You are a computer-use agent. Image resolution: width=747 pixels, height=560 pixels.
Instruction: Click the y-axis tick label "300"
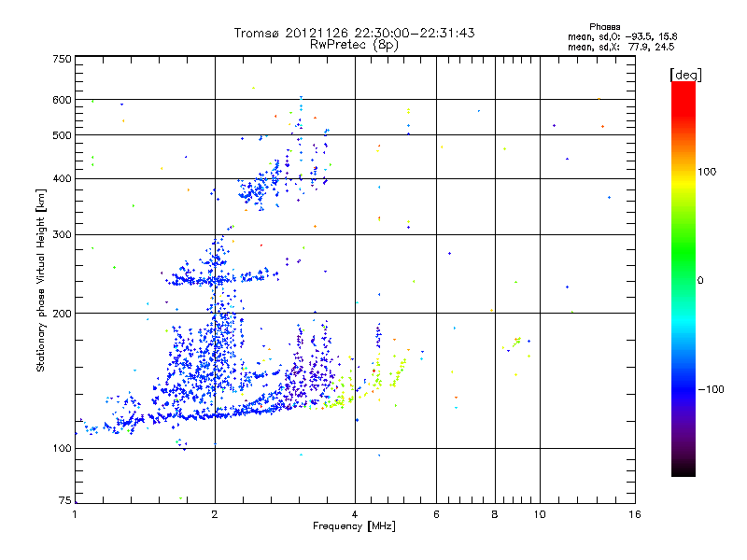(x=62, y=235)
